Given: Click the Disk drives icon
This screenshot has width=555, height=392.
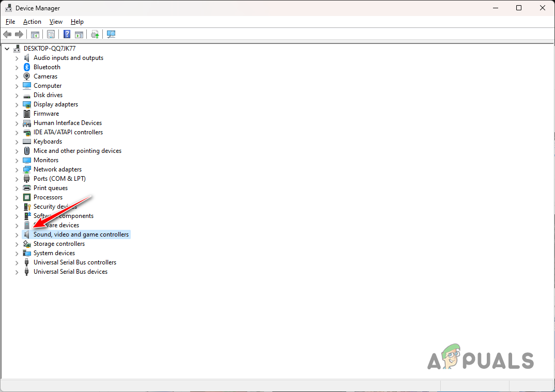Looking at the screenshot, I should (x=27, y=95).
